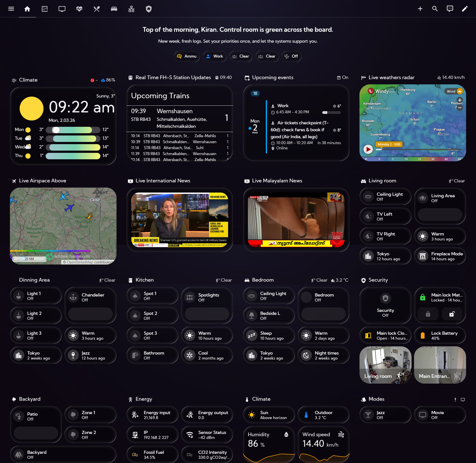
Task: Open the TV/media room view icon
Action: 62,9
